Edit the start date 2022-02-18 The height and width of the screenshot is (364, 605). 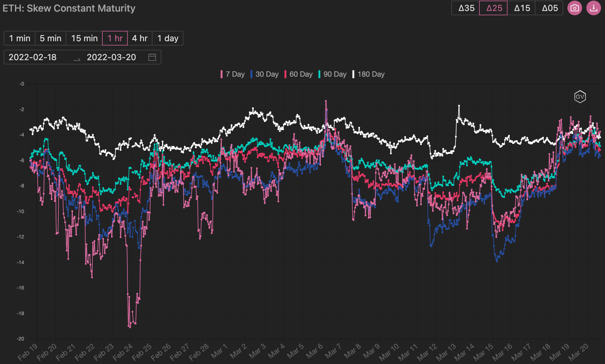tap(33, 57)
